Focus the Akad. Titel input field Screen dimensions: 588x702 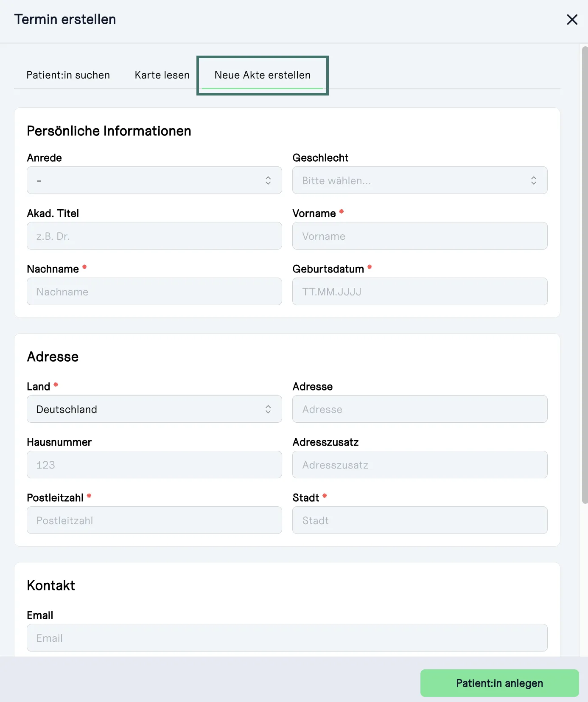[x=154, y=236]
